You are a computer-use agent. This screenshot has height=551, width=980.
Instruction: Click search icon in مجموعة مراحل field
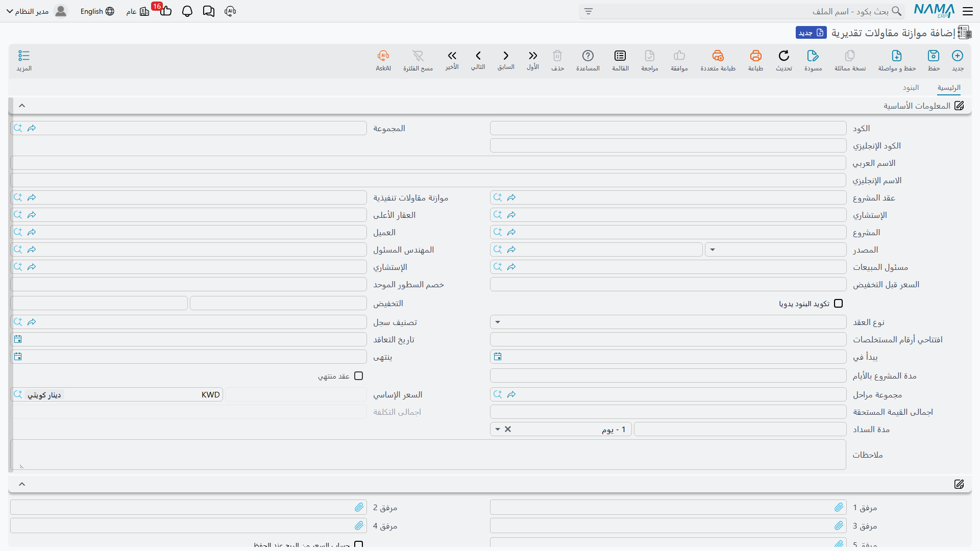(498, 394)
